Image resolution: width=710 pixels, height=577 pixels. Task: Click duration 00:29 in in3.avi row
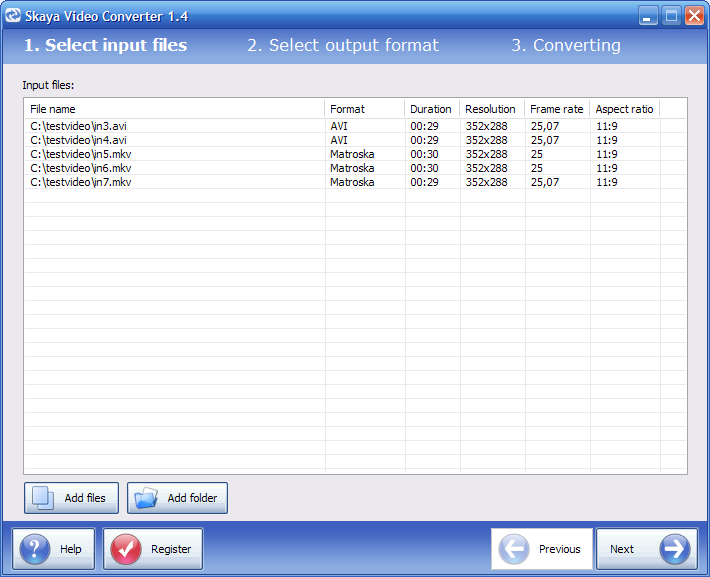click(424, 126)
